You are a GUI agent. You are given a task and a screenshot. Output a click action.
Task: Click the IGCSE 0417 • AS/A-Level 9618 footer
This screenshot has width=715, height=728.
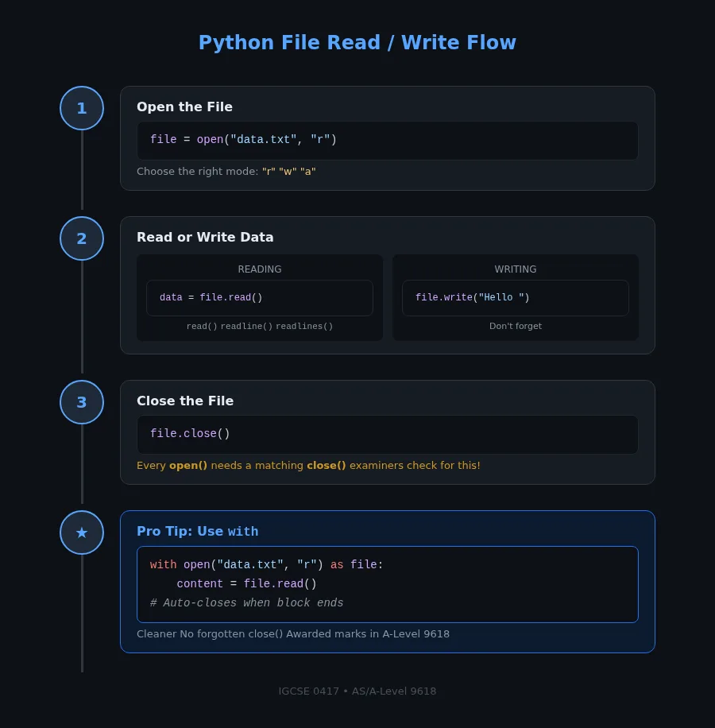(357, 691)
